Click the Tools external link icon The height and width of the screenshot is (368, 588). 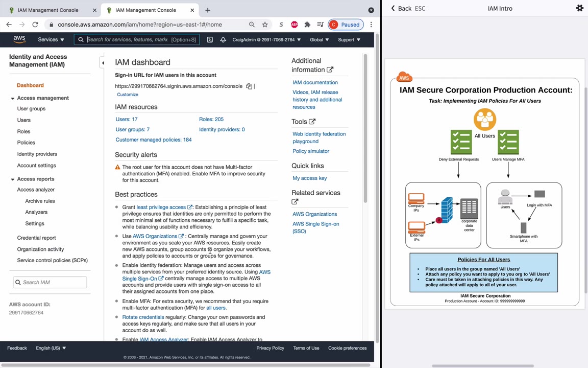pos(312,121)
